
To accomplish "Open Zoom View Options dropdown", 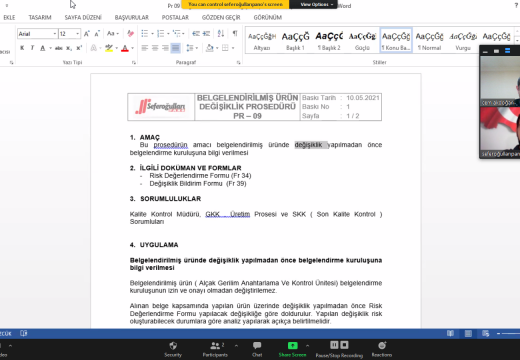I will click(x=316, y=4).
